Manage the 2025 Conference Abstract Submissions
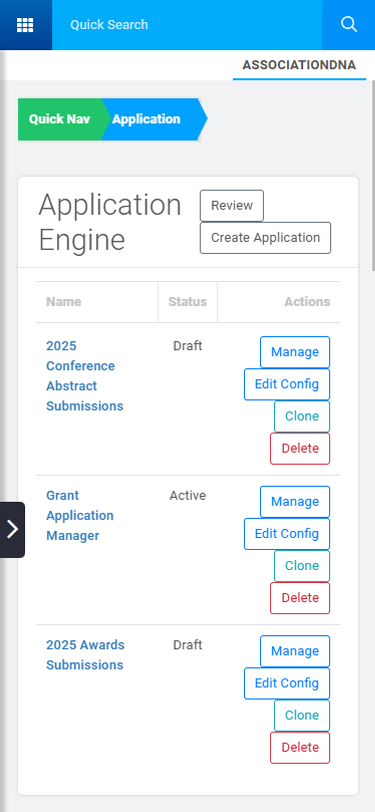This screenshot has height=812, width=375. click(295, 352)
